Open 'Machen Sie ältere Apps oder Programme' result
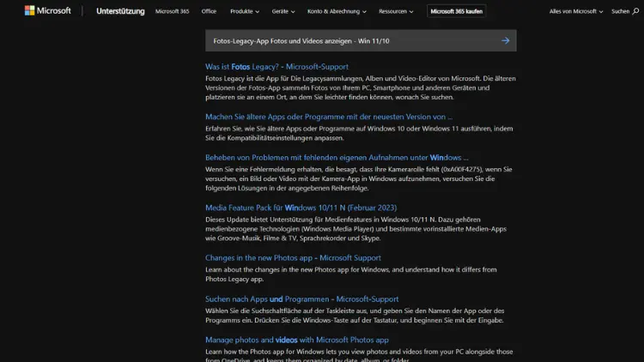Screen dimensions: 644x362 click(x=328, y=117)
